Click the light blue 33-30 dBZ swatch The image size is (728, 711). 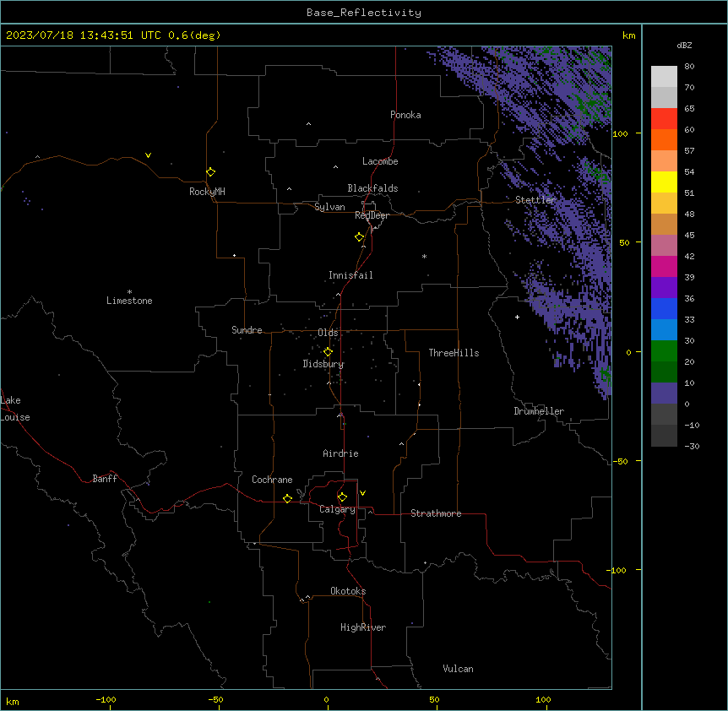pos(664,330)
